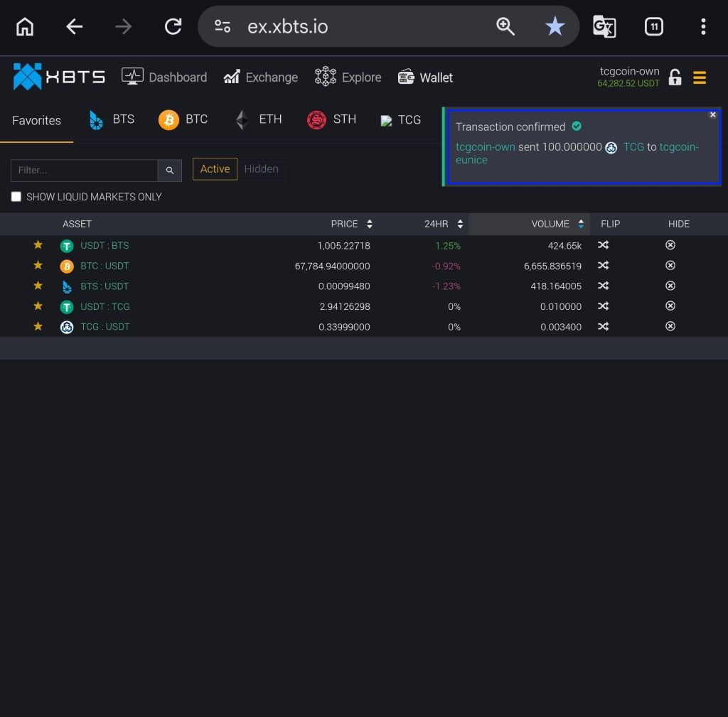Open browser translate icon
Image resolution: width=728 pixels, height=717 pixels.
click(604, 27)
